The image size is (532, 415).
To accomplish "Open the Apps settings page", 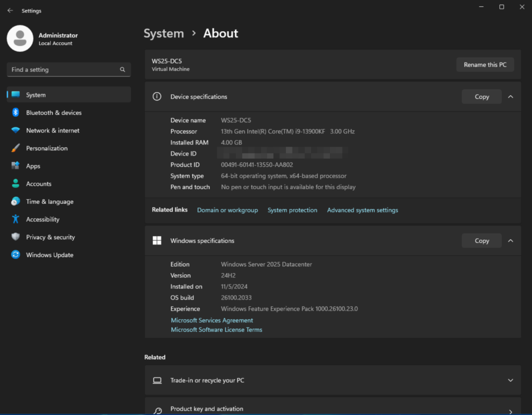I will [x=69, y=166].
